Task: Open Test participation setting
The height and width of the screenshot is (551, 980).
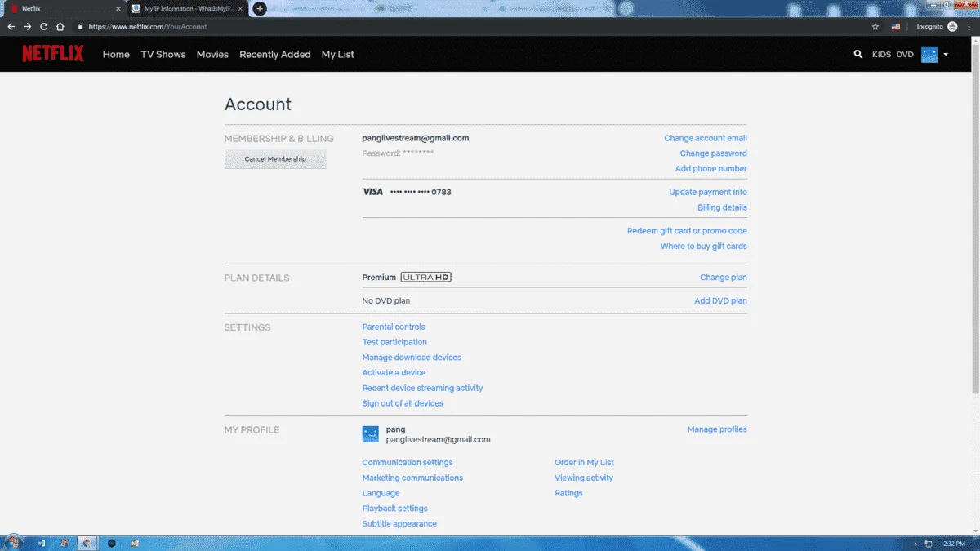Action: pos(394,342)
